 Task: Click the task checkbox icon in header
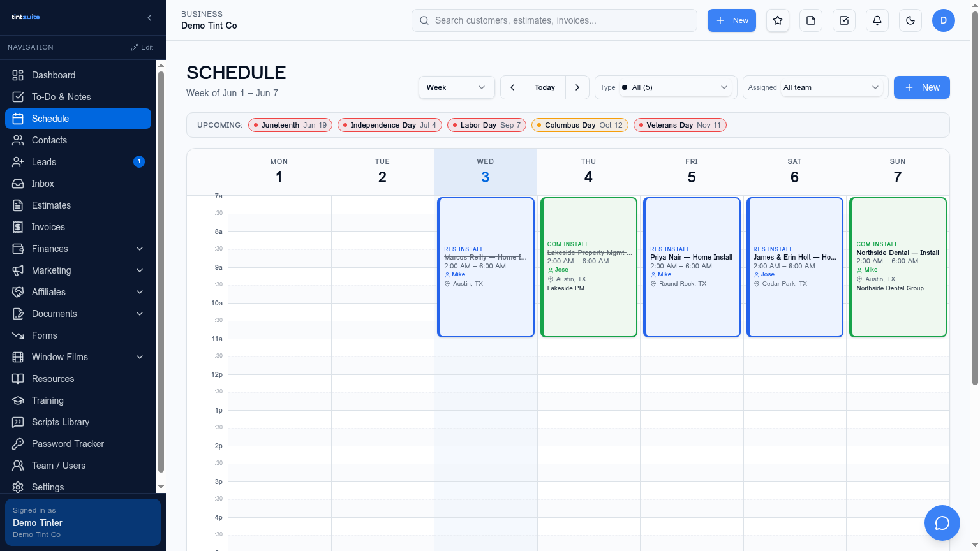[x=844, y=20]
